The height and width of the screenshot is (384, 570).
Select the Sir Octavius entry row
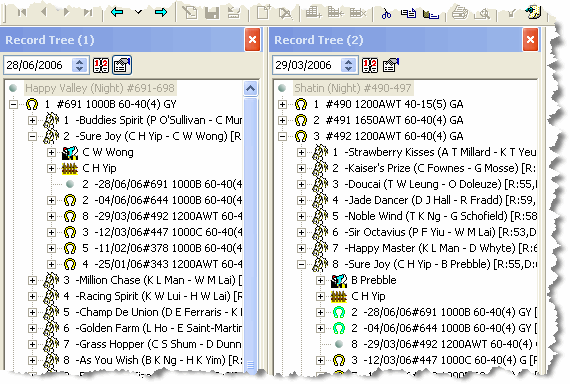(x=434, y=232)
